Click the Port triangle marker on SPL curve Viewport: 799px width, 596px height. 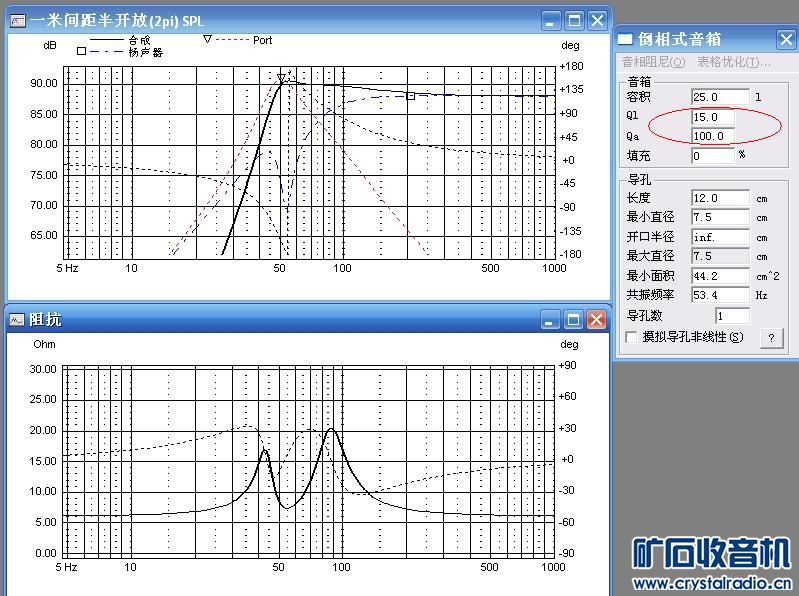click(x=281, y=78)
